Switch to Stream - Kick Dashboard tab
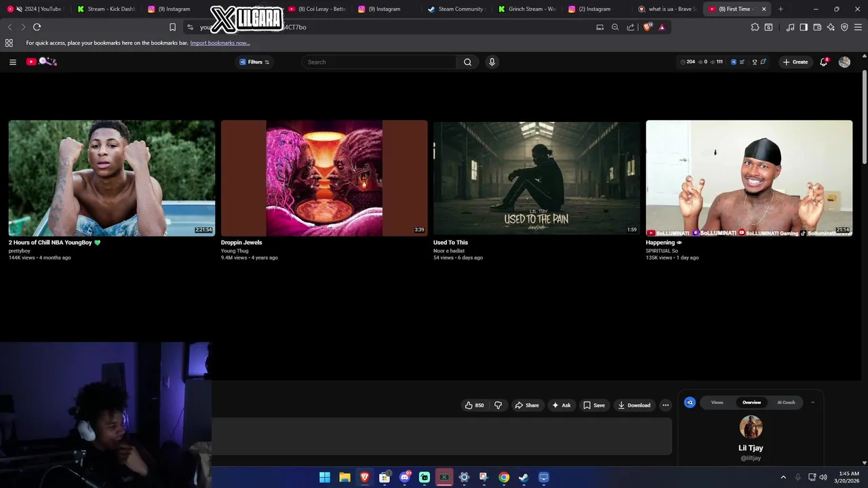Viewport: 868px width, 488px height. pos(106,9)
